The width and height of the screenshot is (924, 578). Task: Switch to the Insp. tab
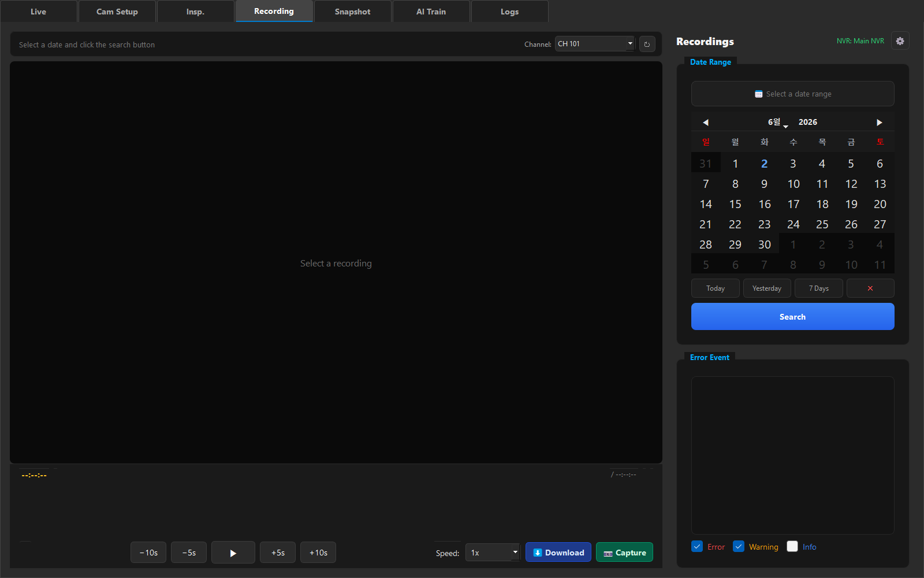coord(195,12)
